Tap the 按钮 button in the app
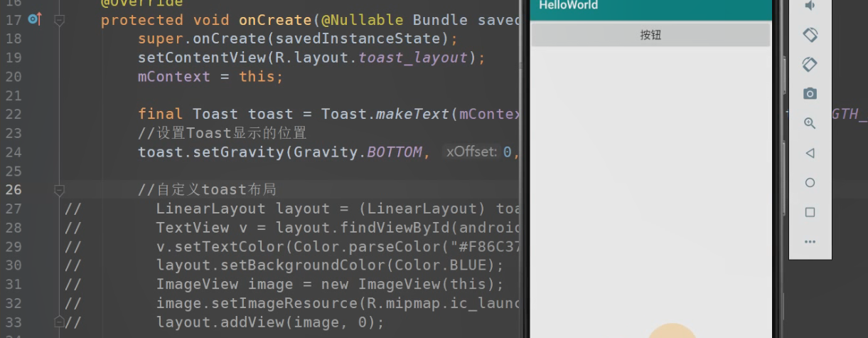 click(650, 35)
